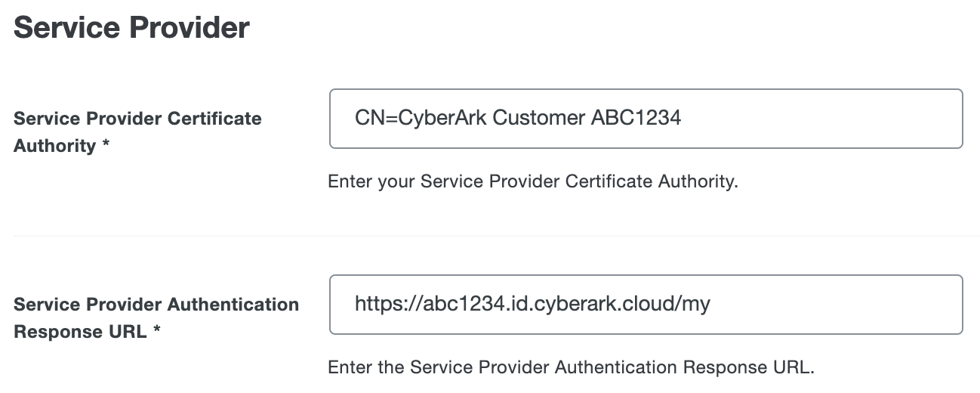The width and height of the screenshot is (980, 393).
Task: Click the "Service Provider" section heading
Action: point(131,28)
